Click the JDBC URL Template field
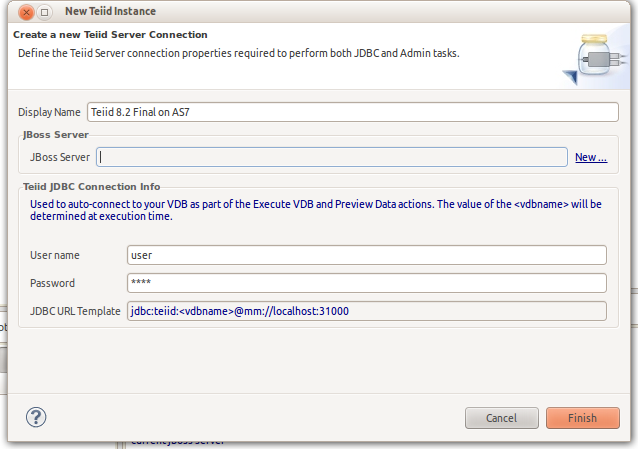This screenshot has height=449, width=638. (x=367, y=311)
